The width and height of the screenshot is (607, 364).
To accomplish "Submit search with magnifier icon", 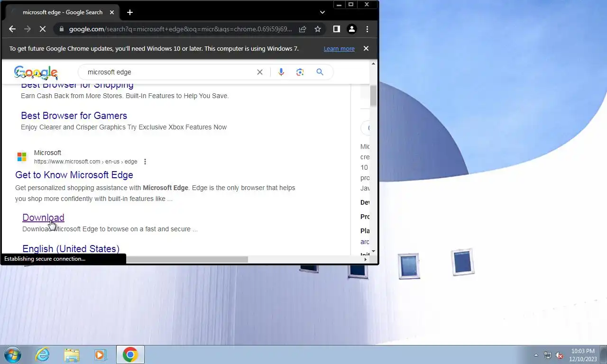I will [320, 72].
